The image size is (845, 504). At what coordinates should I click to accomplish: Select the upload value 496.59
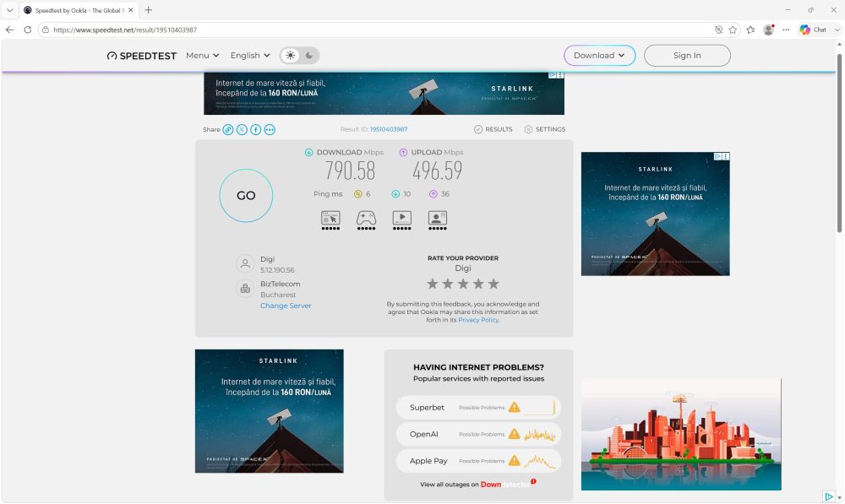(437, 171)
